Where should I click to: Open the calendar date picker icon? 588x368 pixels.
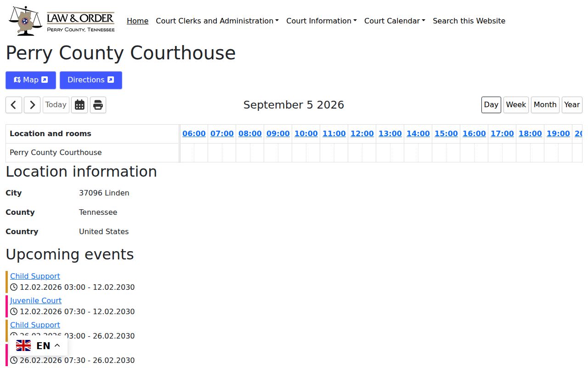coord(79,105)
